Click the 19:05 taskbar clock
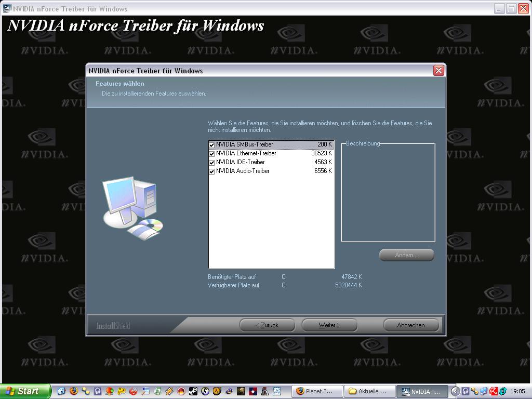 (518, 392)
